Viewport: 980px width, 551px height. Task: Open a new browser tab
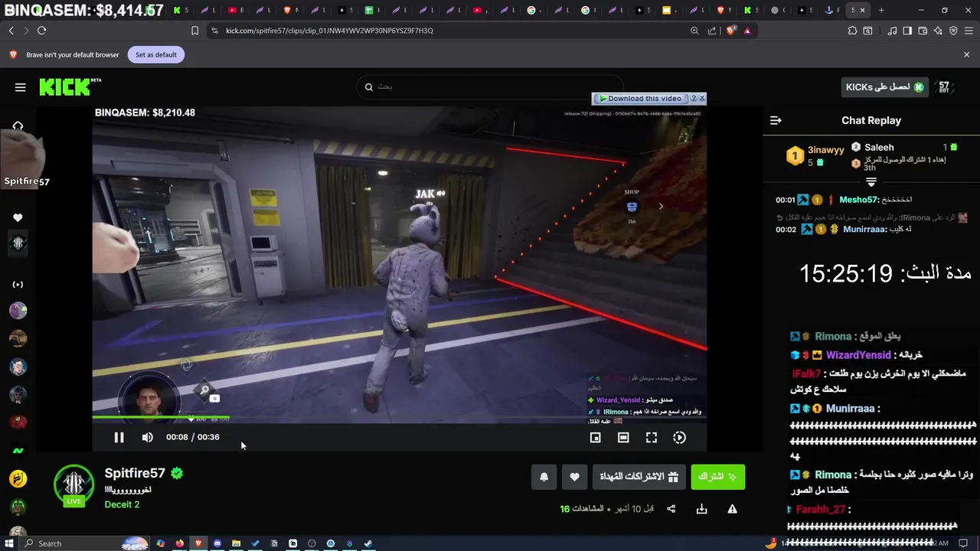[881, 10]
